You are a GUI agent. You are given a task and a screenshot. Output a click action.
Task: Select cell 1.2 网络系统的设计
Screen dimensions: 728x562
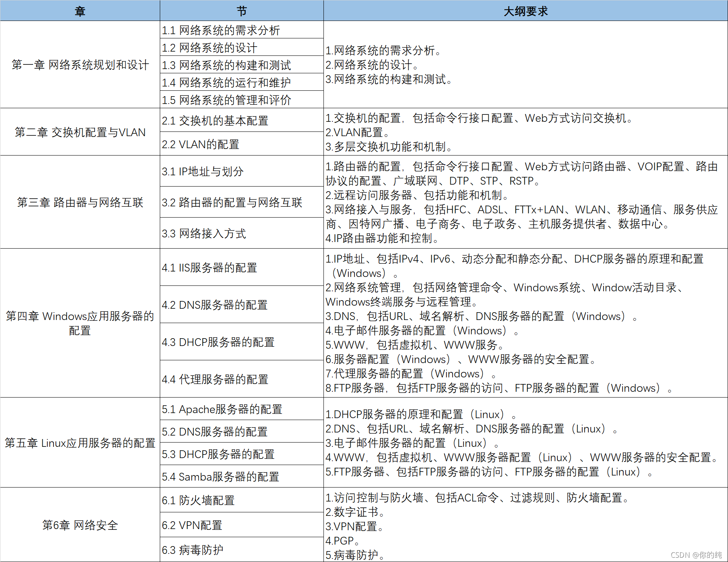click(242, 47)
